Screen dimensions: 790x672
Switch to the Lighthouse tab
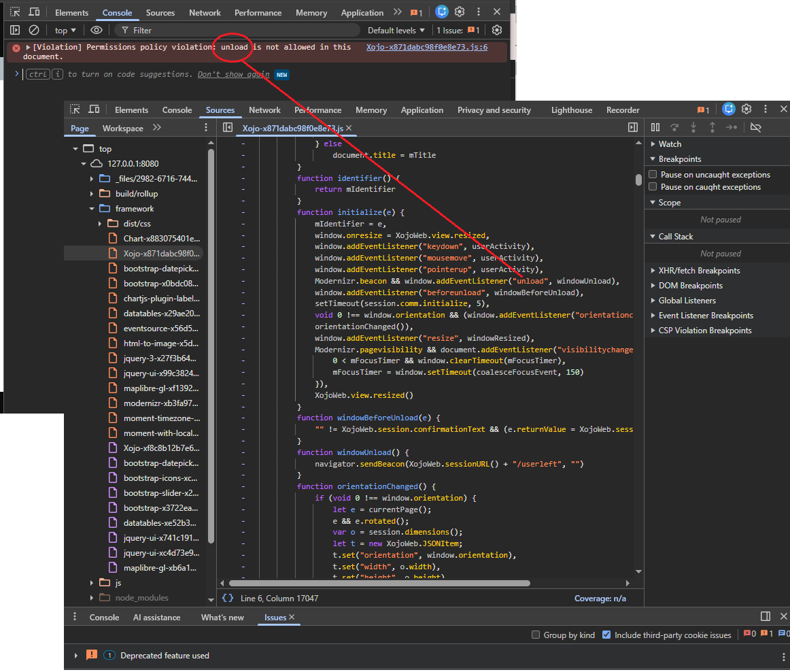[x=571, y=110]
